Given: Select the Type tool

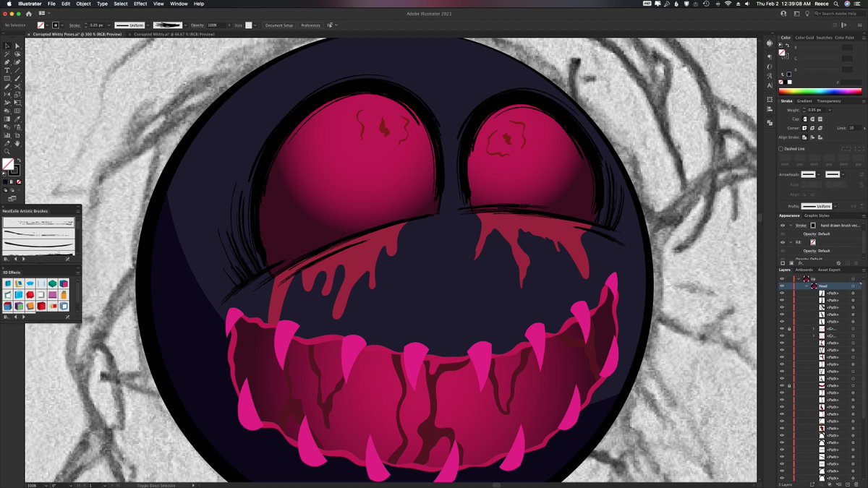Looking at the screenshot, I should point(7,70).
